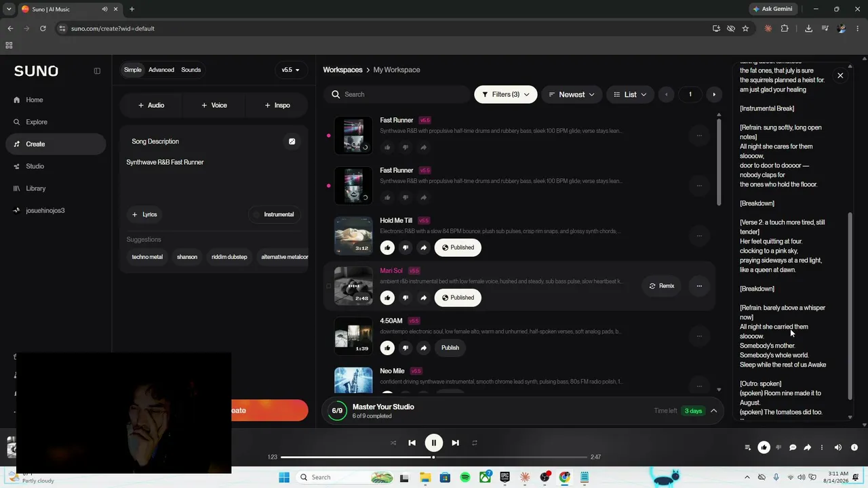868x488 pixels.
Task: Open the Neo Mile song title
Action: 392,371
